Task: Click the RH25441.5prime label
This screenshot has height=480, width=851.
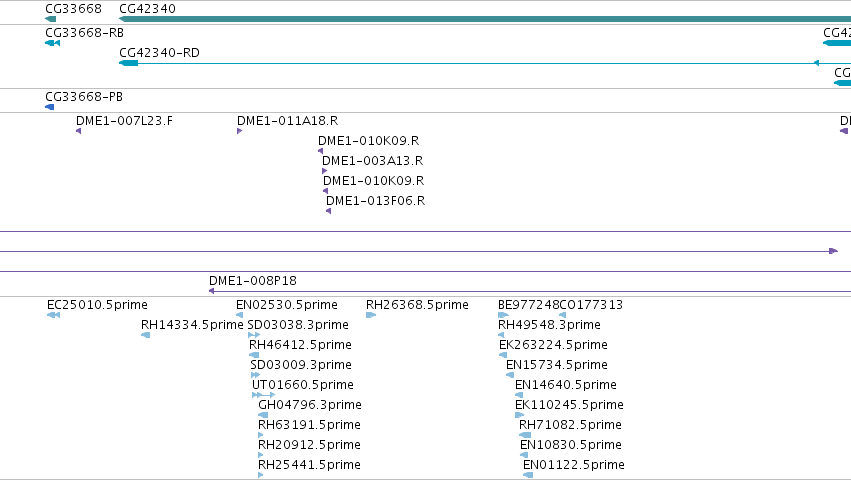Action: point(309,465)
